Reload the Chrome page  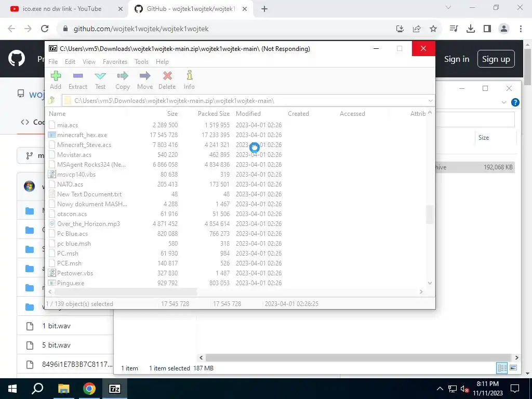click(x=45, y=29)
